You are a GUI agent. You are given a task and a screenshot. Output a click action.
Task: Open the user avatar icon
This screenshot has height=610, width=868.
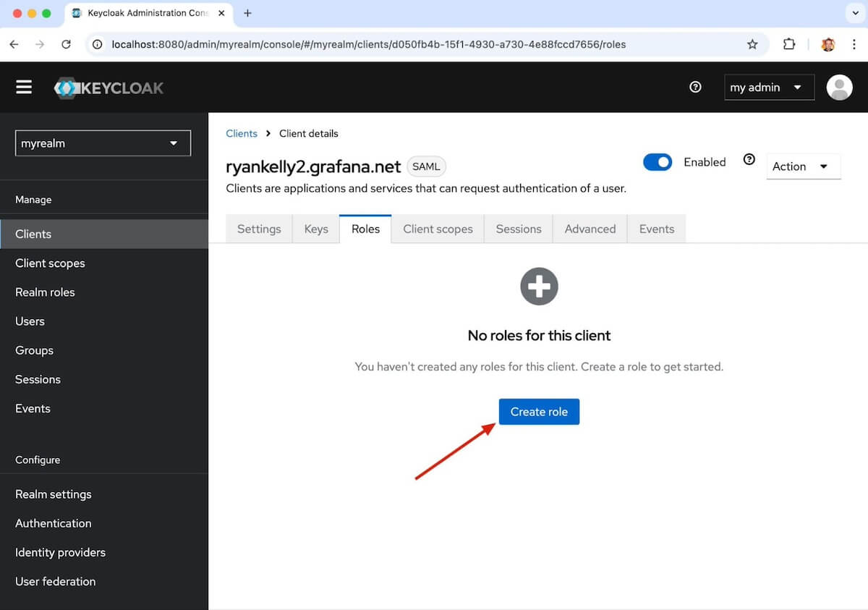[840, 88]
